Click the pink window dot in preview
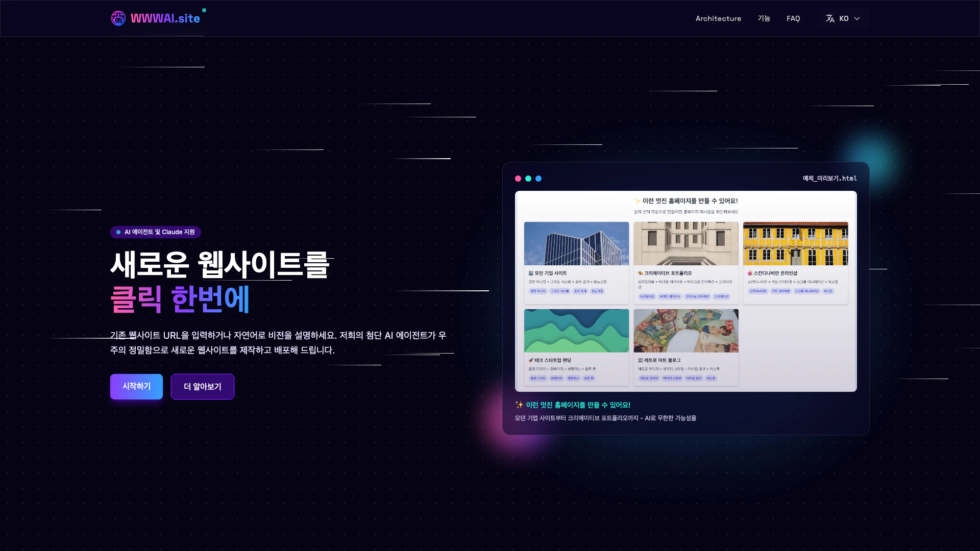This screenshot has height=551, width=980. (518, 179)
